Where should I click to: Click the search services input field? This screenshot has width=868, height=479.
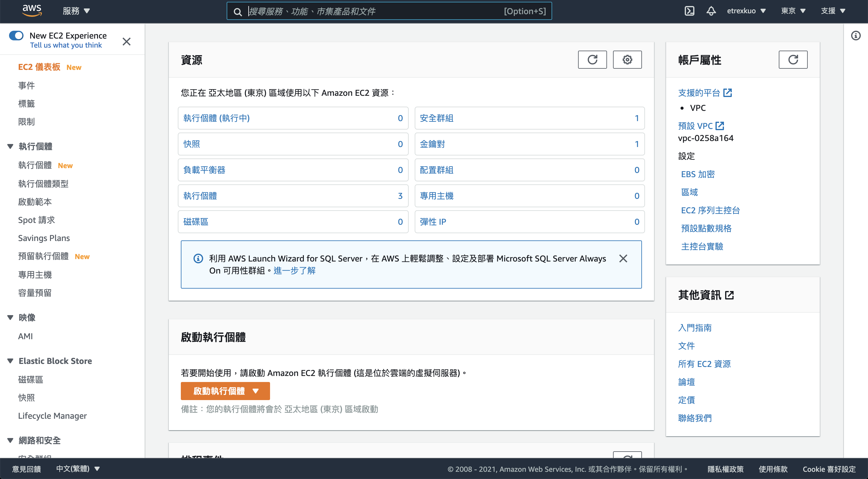pos(389,11)
